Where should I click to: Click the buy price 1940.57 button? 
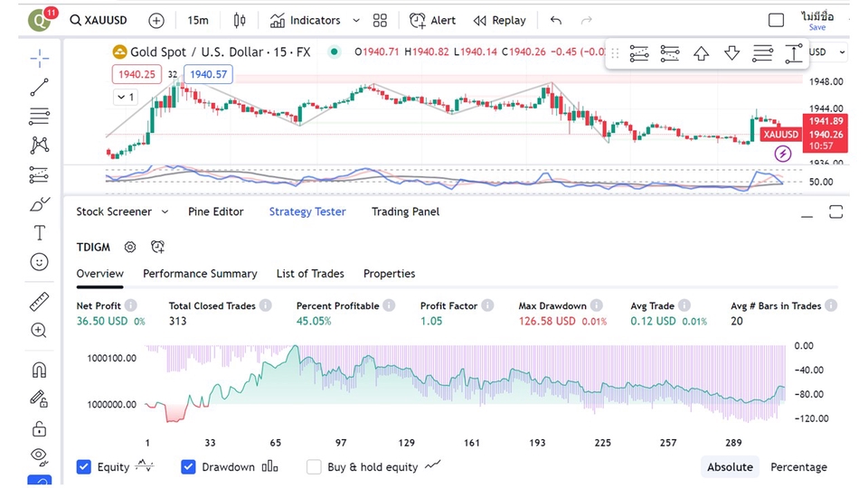(208, 74)
